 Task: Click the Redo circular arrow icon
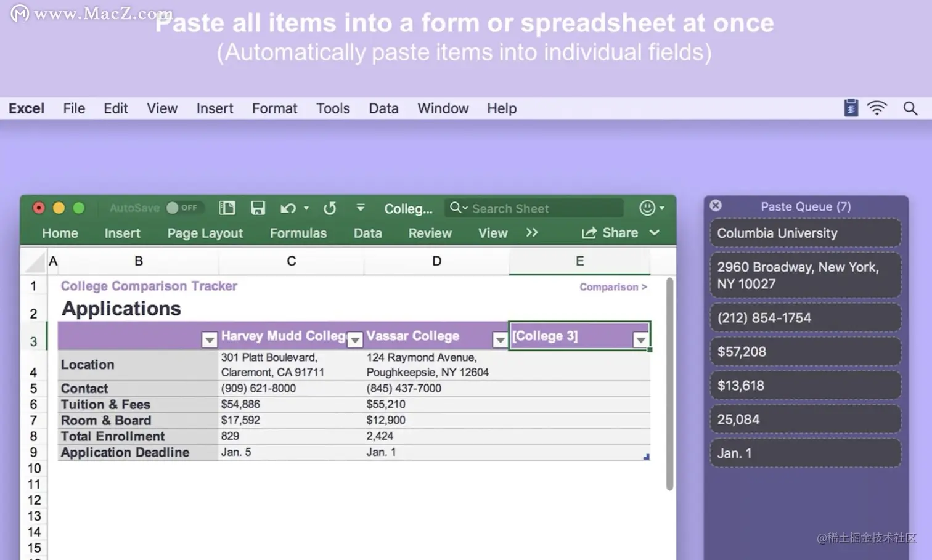(x=330, y=208)
